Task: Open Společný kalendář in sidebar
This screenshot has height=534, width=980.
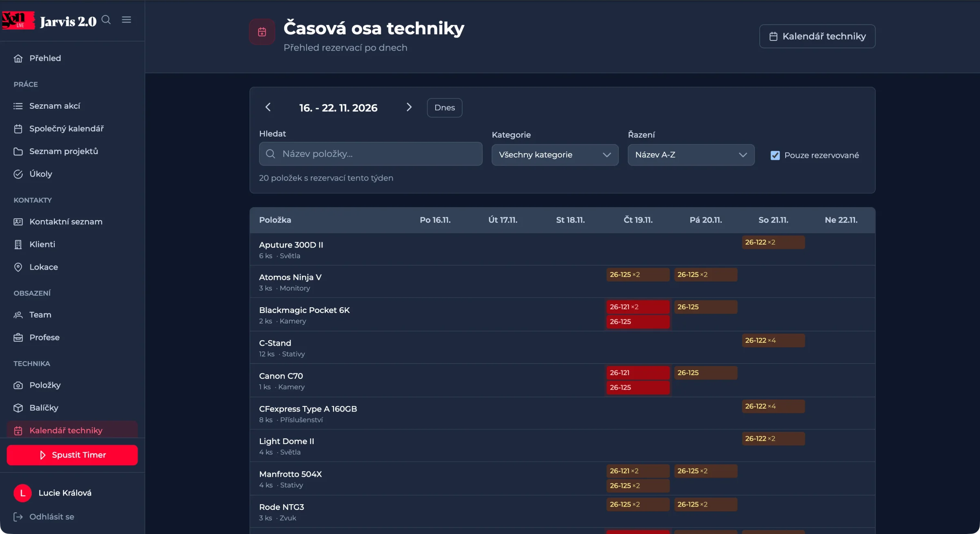Action: tap(72, 129)
